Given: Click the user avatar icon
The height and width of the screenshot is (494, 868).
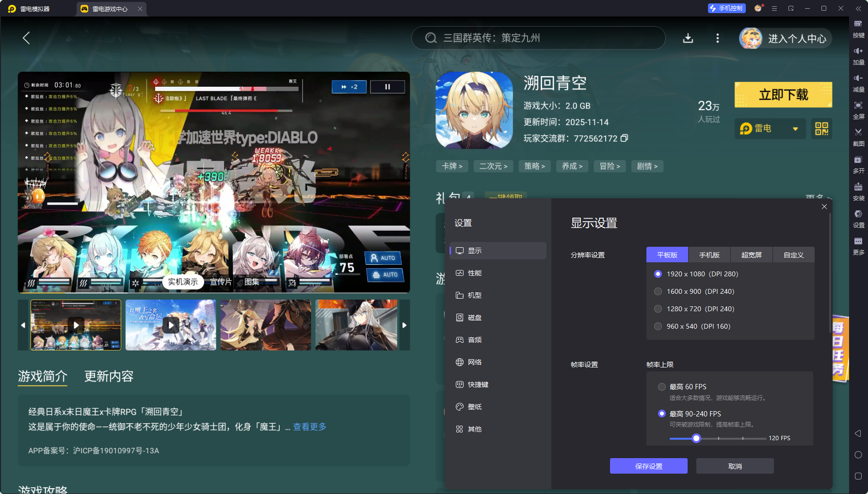Looking at the screenshot, I should tap(751, 38).
